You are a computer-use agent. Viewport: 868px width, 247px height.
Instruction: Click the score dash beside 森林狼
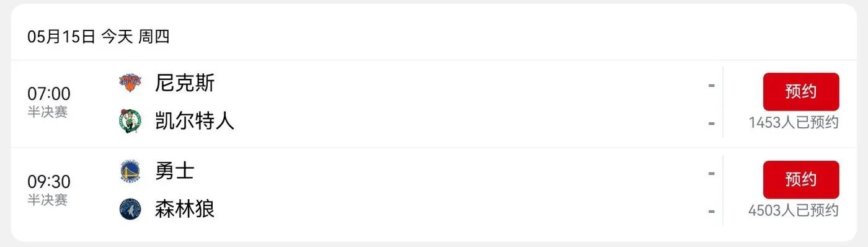[711, 212]
